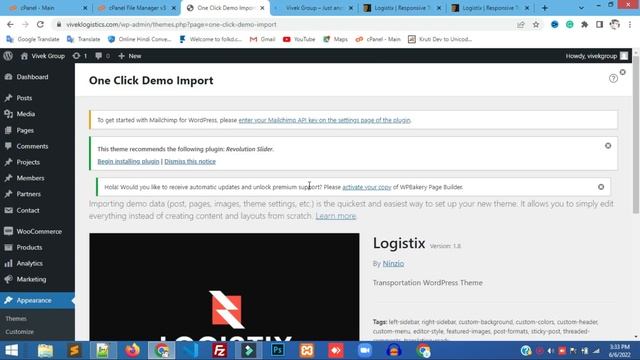Viewport: 640px width, 360px height.
Task: Open FileZilla from taskbar
Action: tap(220, 351)
